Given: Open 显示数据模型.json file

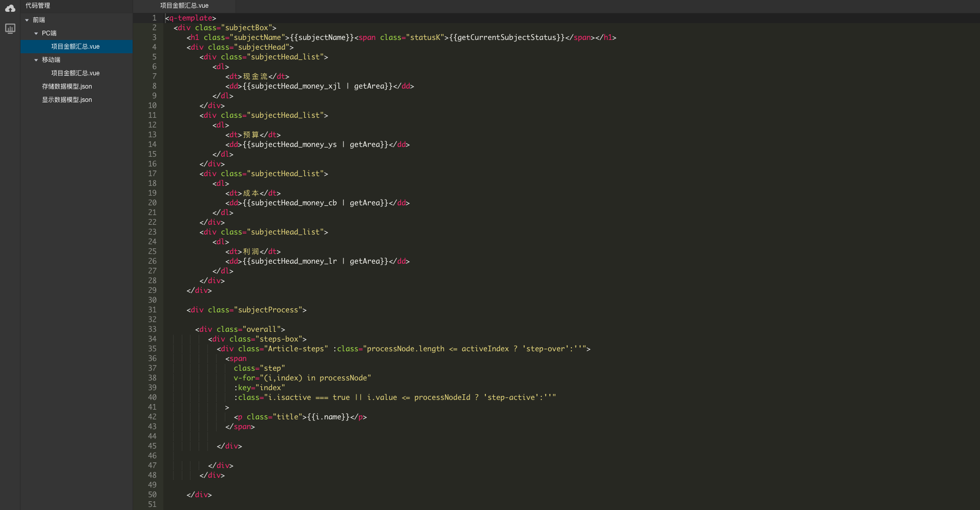Looking at the screenshot, I should [67, 100].
